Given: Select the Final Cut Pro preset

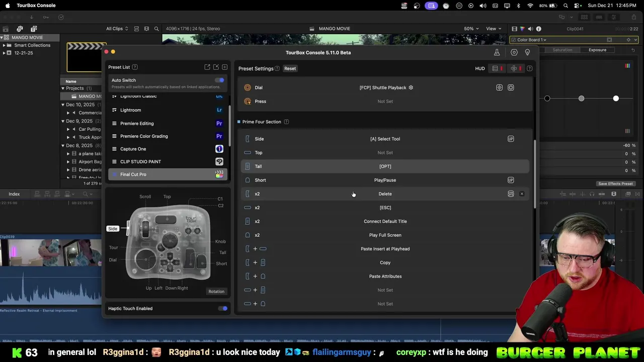Looking at the screenshot, I should point(168,174).
